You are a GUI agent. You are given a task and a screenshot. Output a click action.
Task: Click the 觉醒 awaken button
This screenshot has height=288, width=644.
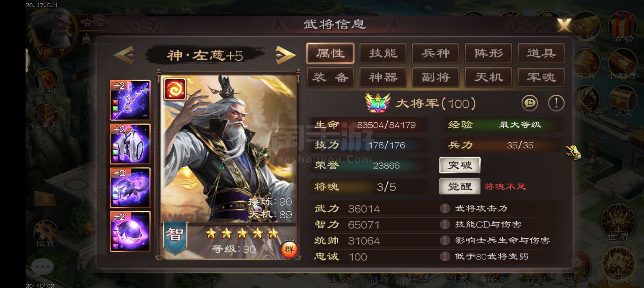[460, 186]
